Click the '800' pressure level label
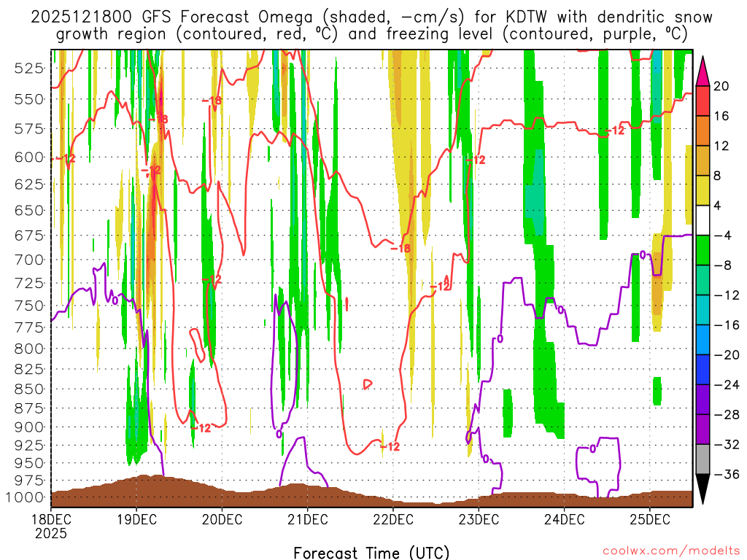Viewport: 747px width, 560px height. coord(29,349)
